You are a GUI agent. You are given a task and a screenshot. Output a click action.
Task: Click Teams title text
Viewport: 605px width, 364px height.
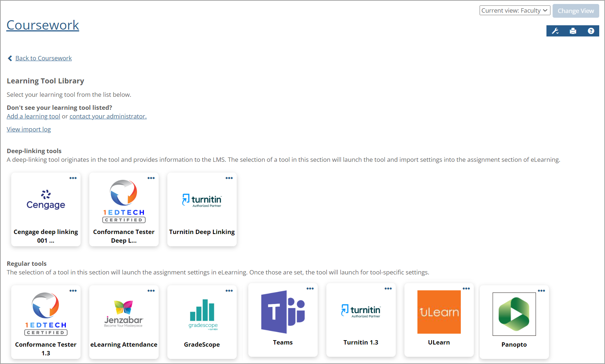click(283, 342)
